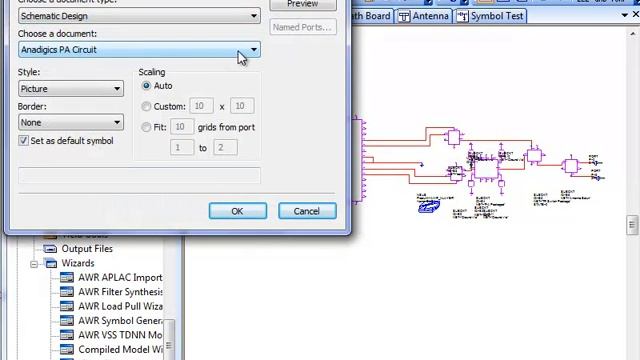Click the AWR VSS TDNN wizard icon
The height and width of the screenshot is (360, 640).
[x=67, y=335]
